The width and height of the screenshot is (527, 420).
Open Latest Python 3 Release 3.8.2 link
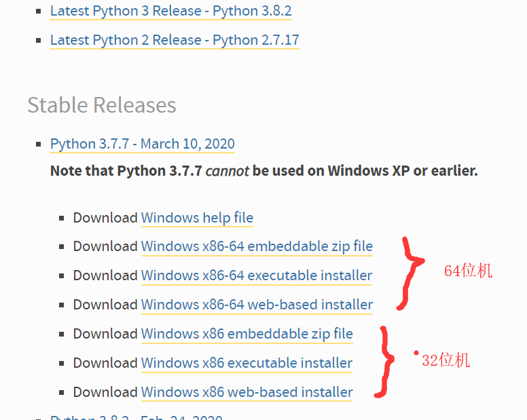[171, 11]
